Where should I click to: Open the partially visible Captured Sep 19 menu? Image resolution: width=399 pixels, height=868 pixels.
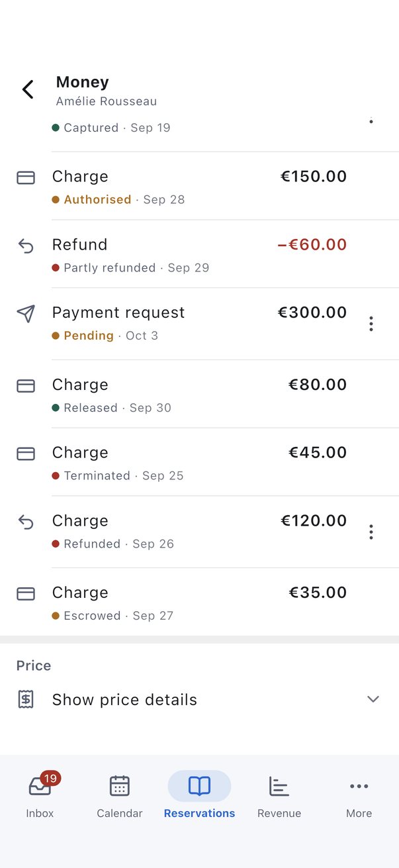371,121
